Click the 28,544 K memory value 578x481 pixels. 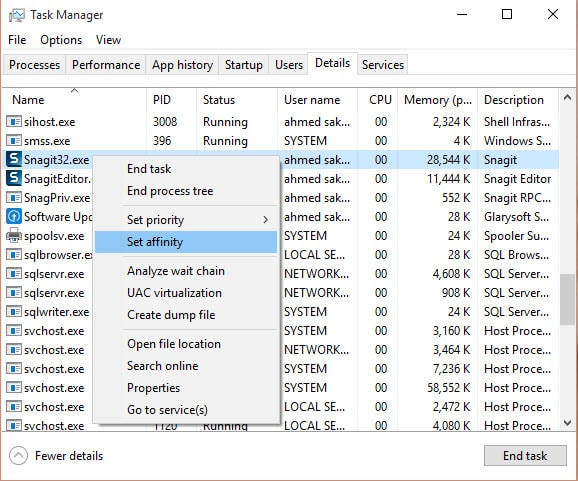pyautogui.click(x=449, y=160)
